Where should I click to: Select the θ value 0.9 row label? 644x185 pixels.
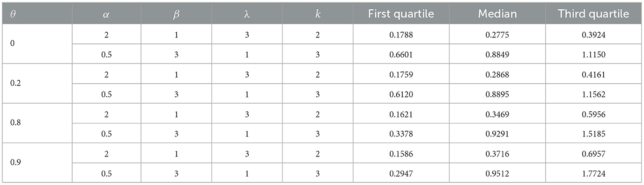15,162
